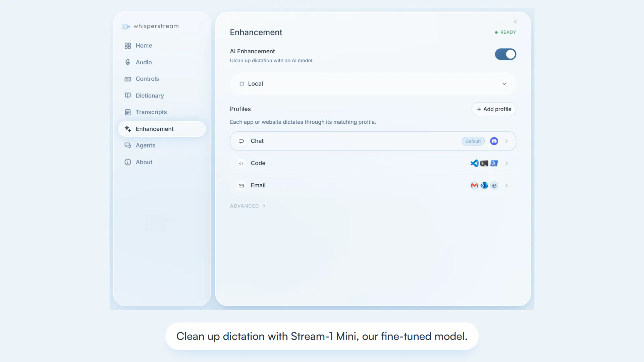644x362 pixels.
Task: Open the Audio settings page
Action: click(162, 62)
